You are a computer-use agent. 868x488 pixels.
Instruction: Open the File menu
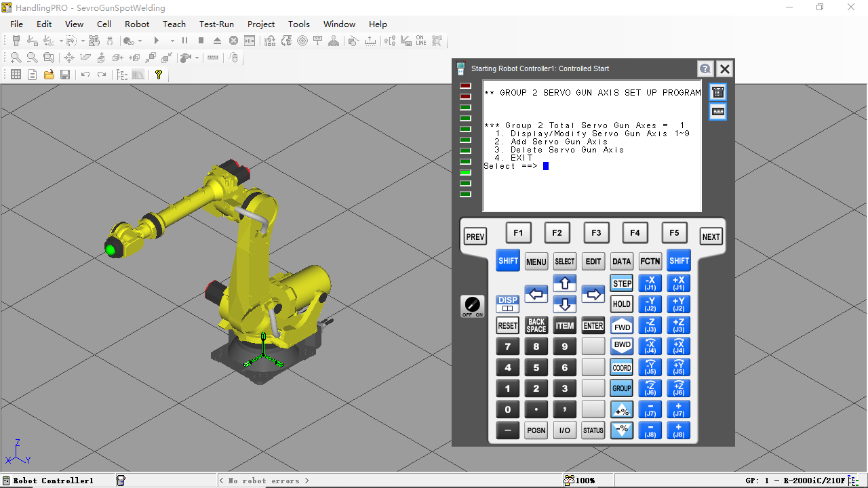coord(17,24)
